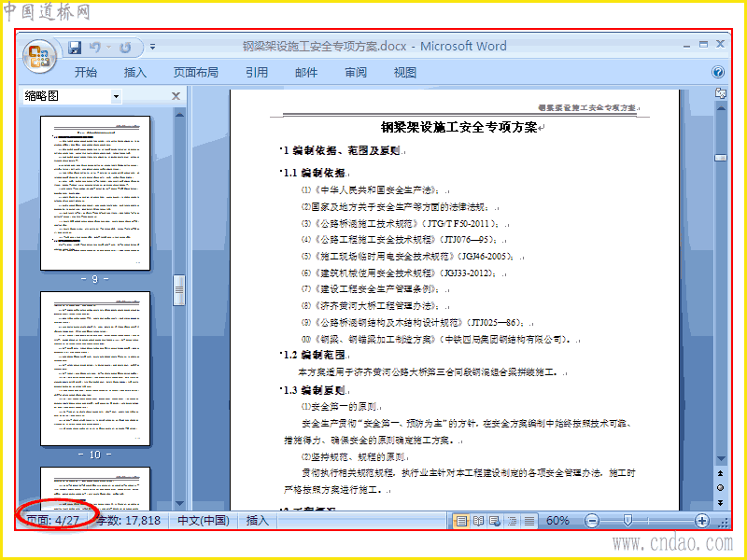Go to the 引用 tab

(x=257, y=73)
